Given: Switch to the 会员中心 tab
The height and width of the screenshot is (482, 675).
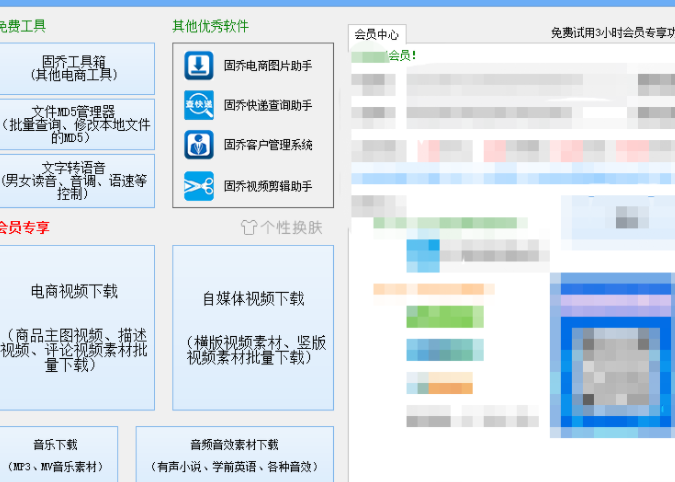Looking at the screenshot, I should 377,34.
